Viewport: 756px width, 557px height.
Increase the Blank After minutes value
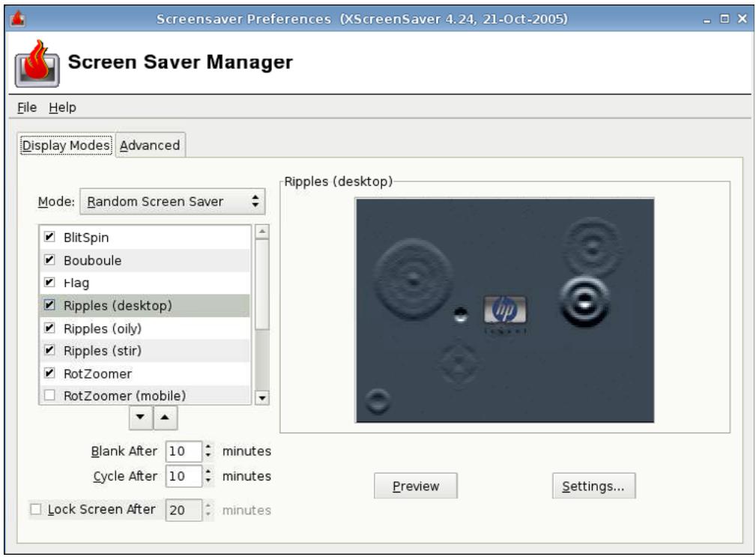[208, 446]
